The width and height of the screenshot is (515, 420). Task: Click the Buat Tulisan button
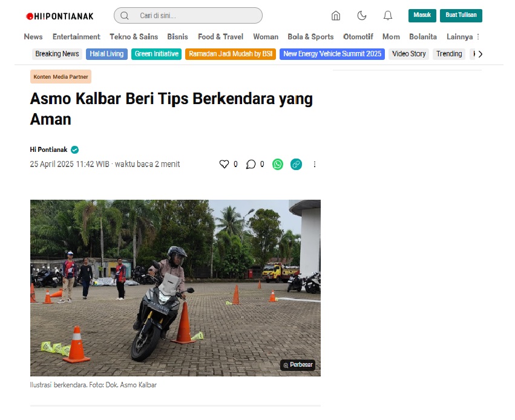tap(461, 16)
